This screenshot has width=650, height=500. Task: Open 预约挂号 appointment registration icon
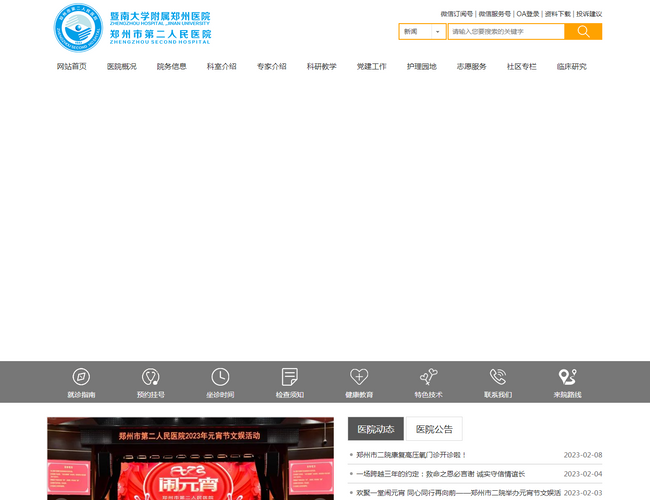click(150, 377)
